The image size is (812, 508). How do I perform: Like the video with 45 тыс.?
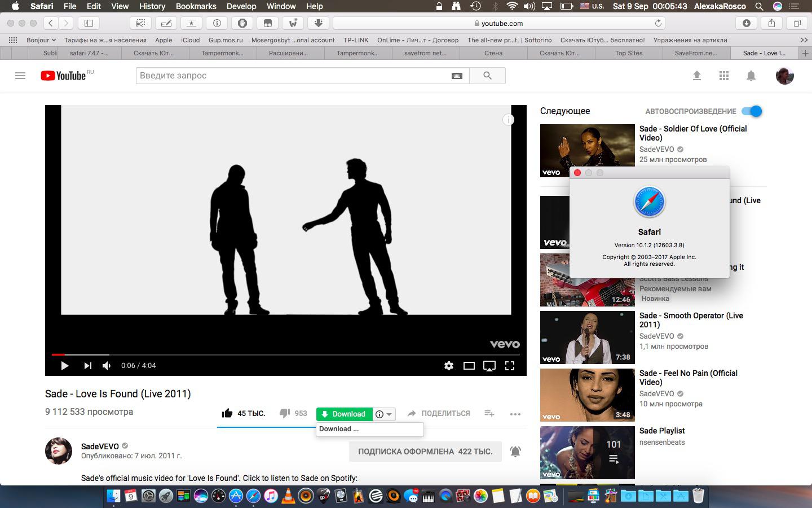coord(243,413)
